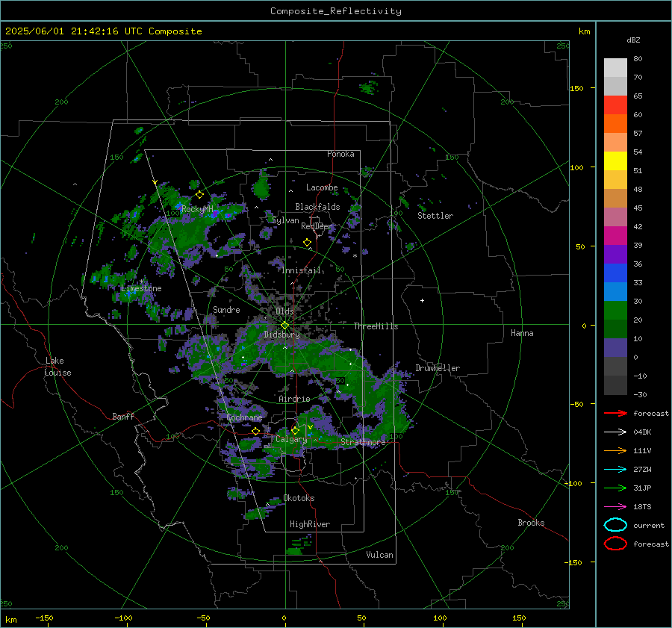Click the 04DK legend text
Screen dimensions: 672x628
click(x=642, y=432)
